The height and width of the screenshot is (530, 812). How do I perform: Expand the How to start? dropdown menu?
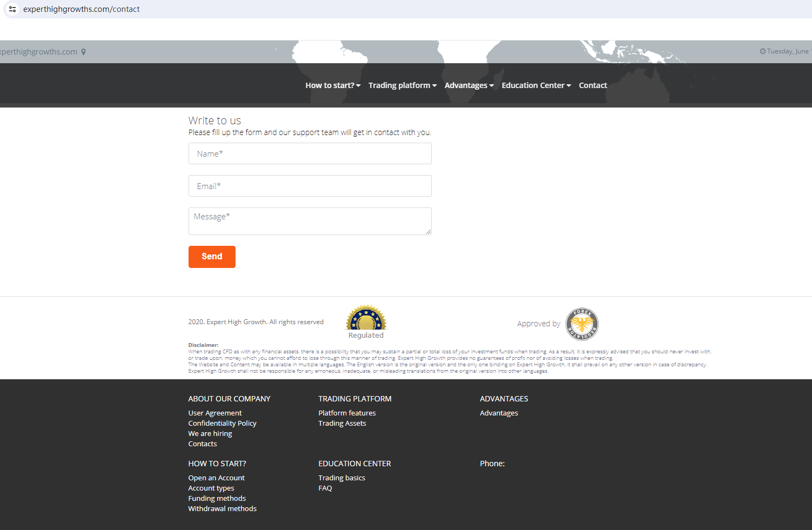333,85
